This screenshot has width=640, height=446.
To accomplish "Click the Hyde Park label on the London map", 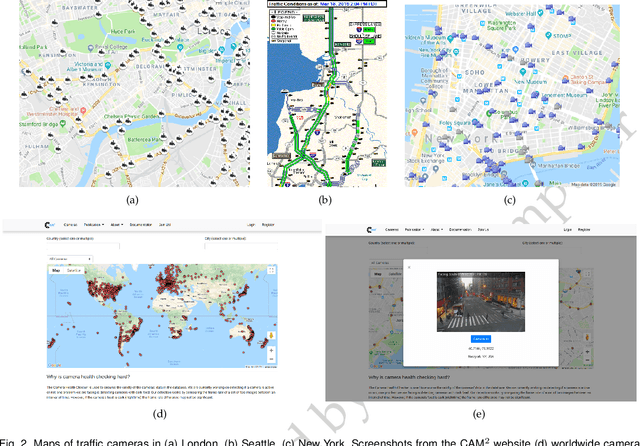I will pyautogui.click(x=122, y=31).
